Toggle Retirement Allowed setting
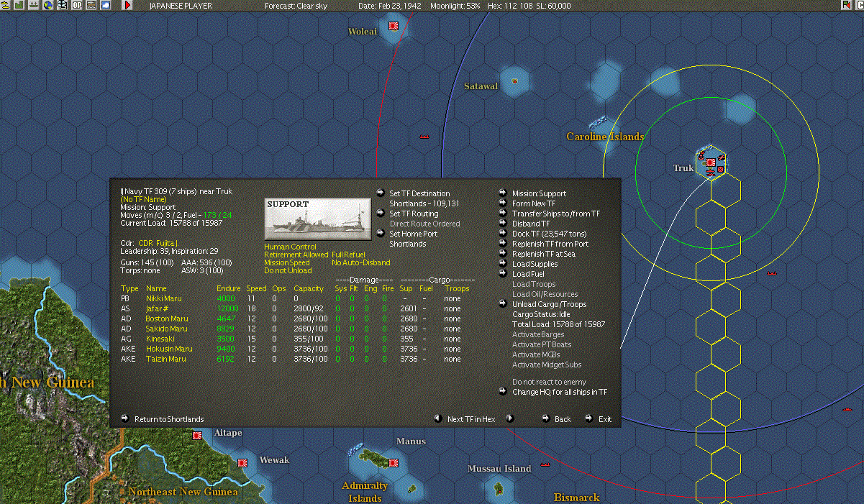The width and height of the screenshot is (864, 504). point(296,255)
